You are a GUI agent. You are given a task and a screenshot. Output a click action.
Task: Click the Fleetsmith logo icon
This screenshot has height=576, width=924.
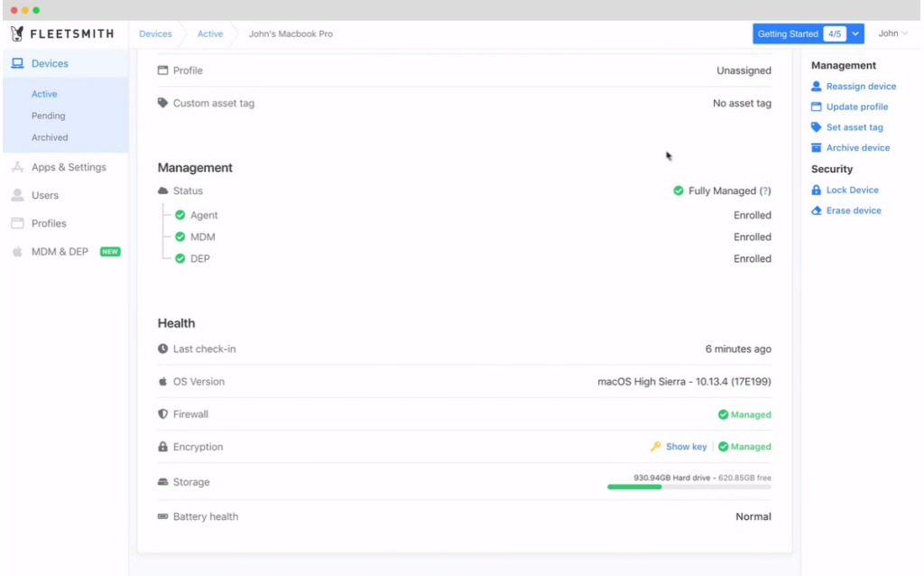[x=17, y=33]
